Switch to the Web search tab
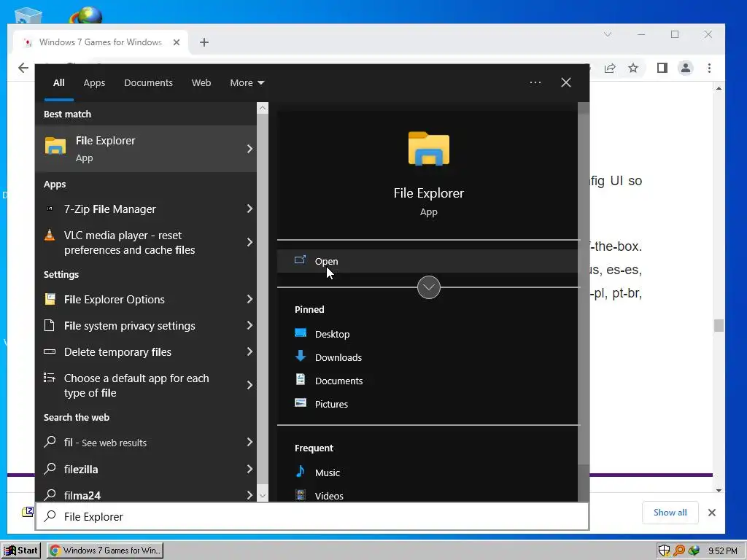Image resolution: width=747 pixels, height=560 pixels. coord(201,83)
